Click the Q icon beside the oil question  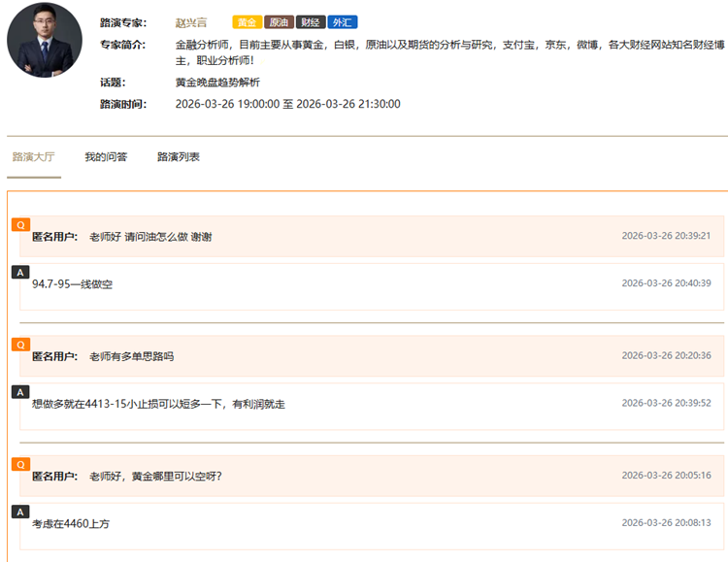click(x=20, y=224)
